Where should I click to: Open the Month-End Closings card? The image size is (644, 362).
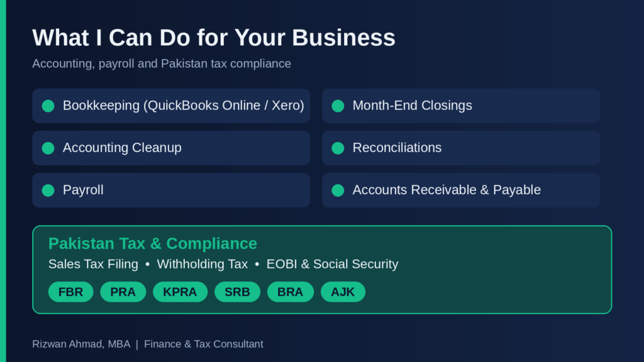(x=461, y=106)
